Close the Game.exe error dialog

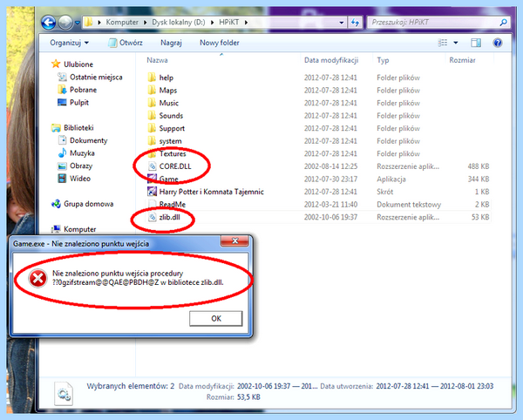pos(234,240)
